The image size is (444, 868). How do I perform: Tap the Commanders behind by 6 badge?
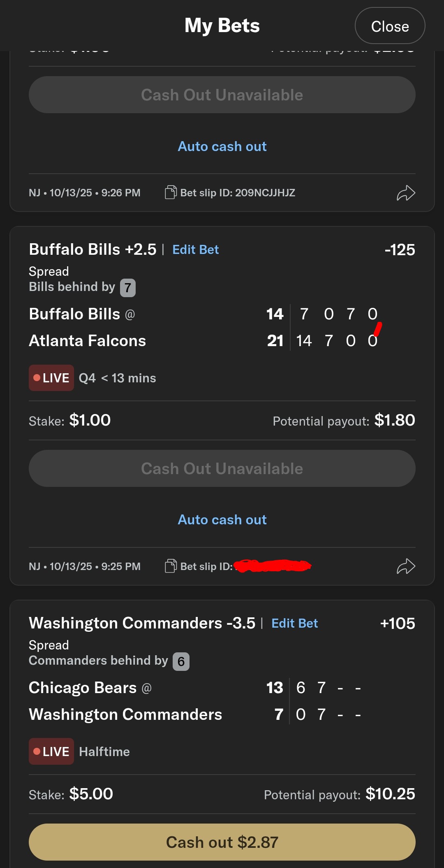(181, 661)
